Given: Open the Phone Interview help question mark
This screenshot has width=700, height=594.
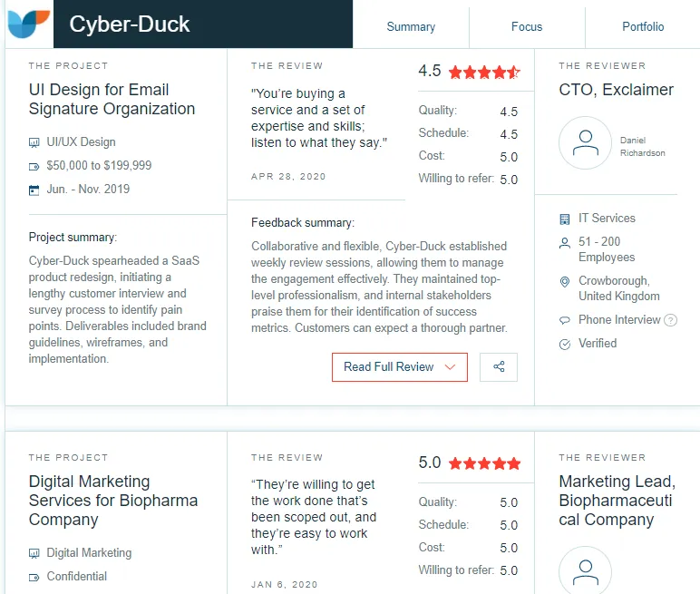Looking at the screenshot, I should coord(671,320).
